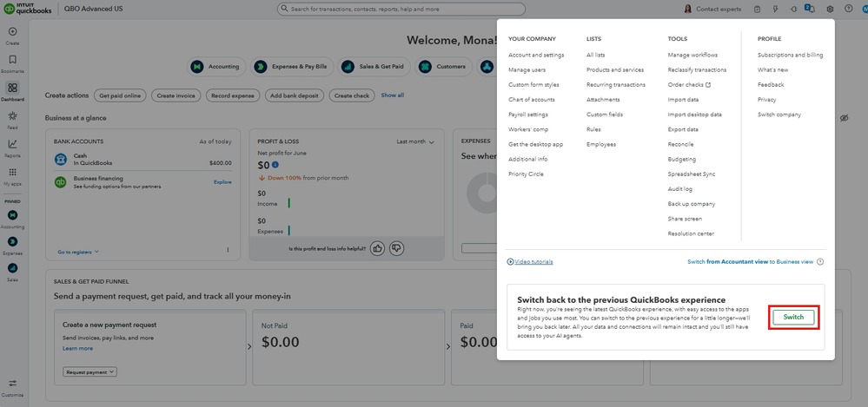
Task: Select Chart of accounts menu item
Action: 532,100
